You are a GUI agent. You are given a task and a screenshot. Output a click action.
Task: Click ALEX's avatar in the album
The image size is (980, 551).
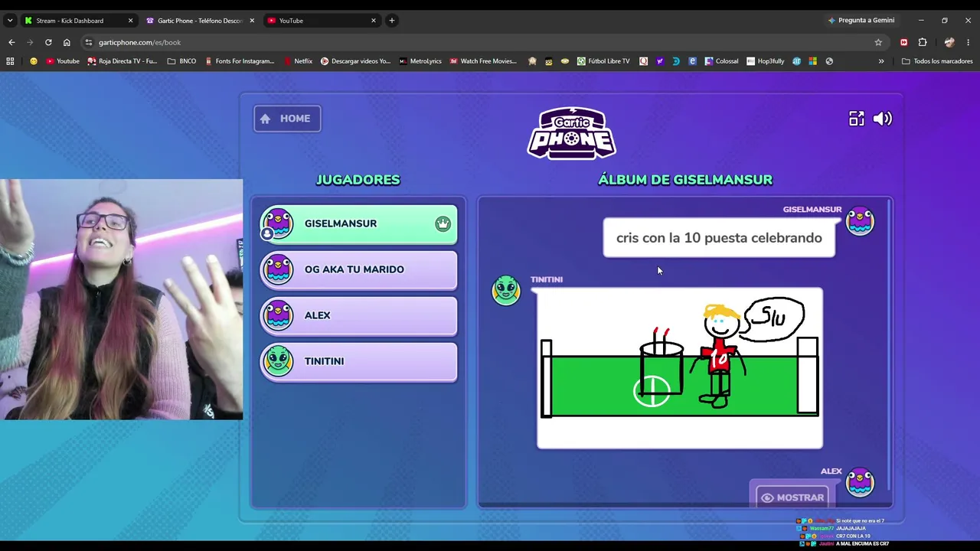point(860,482)
